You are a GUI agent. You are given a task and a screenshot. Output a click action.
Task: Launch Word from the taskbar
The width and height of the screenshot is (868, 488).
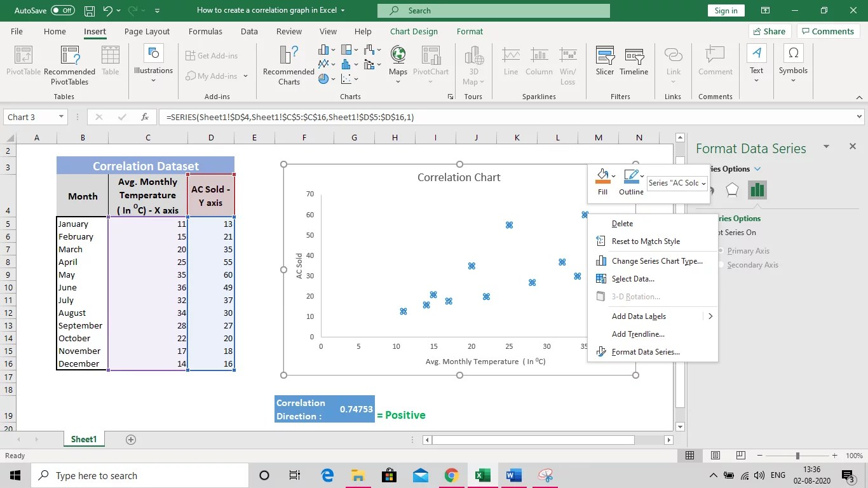[513, 475]
